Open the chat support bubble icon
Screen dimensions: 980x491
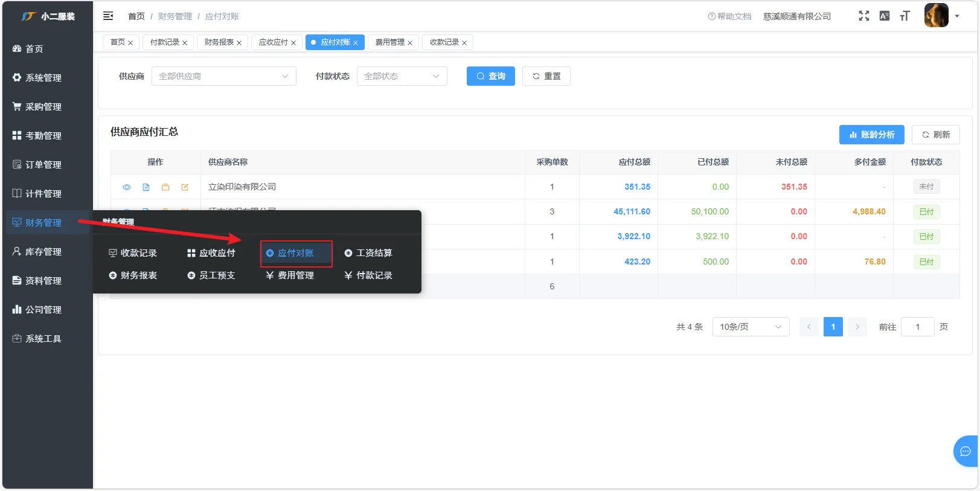965,451
